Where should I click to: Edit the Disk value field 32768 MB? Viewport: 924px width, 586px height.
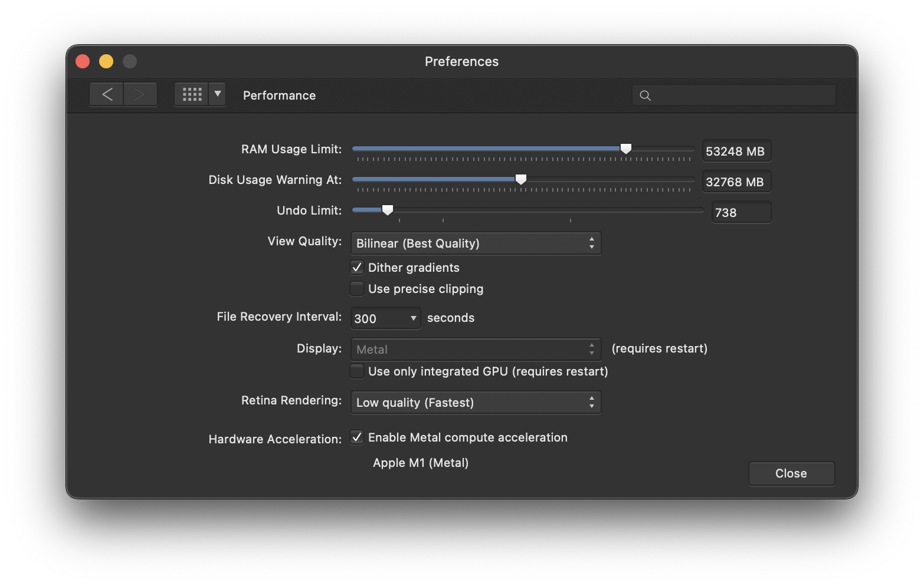736,182
